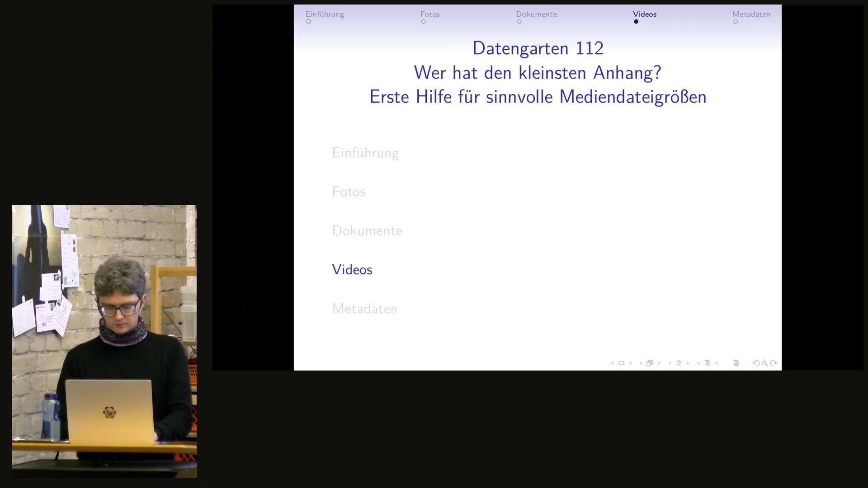Screen dimensions: 868x488
Task: Jump to next subsection via right arrow
Action: 688,363
